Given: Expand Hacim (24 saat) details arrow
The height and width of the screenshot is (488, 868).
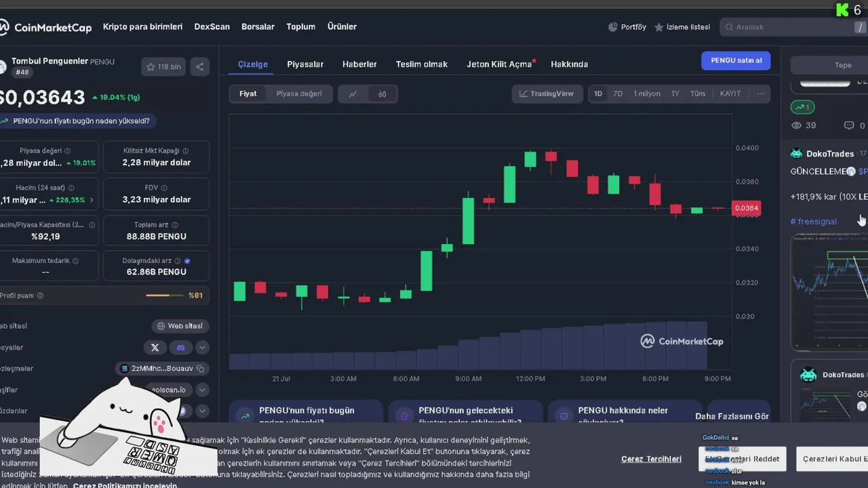Looking at the screenshot, I should coord(92,201).
